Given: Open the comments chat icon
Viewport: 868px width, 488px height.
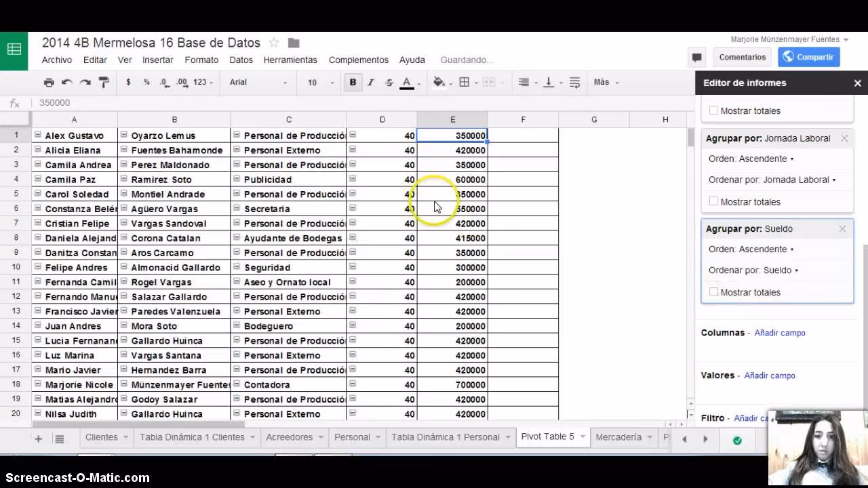Looking at the screenshot, I should click(x=696, y=57).
